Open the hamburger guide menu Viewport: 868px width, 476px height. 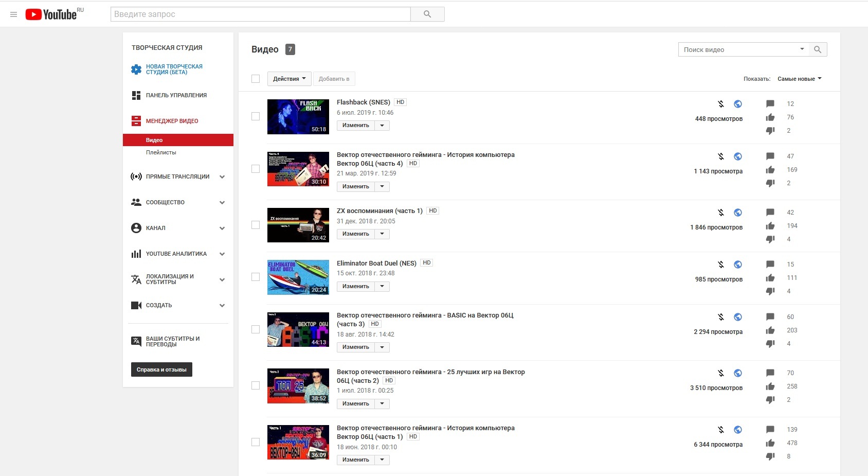pos(14,14)
